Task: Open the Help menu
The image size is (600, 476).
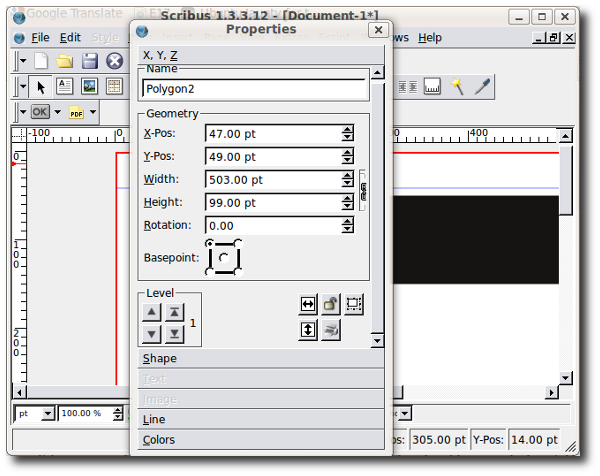Action: [430, 37]
